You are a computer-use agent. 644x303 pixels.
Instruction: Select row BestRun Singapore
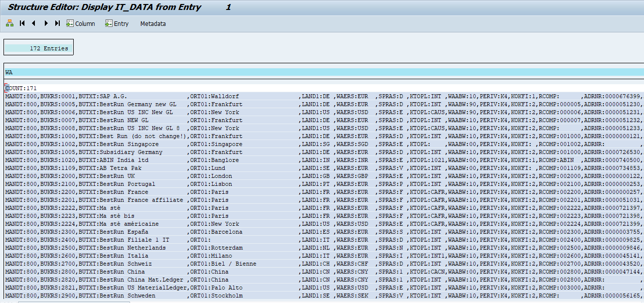[x=324, y=144]
